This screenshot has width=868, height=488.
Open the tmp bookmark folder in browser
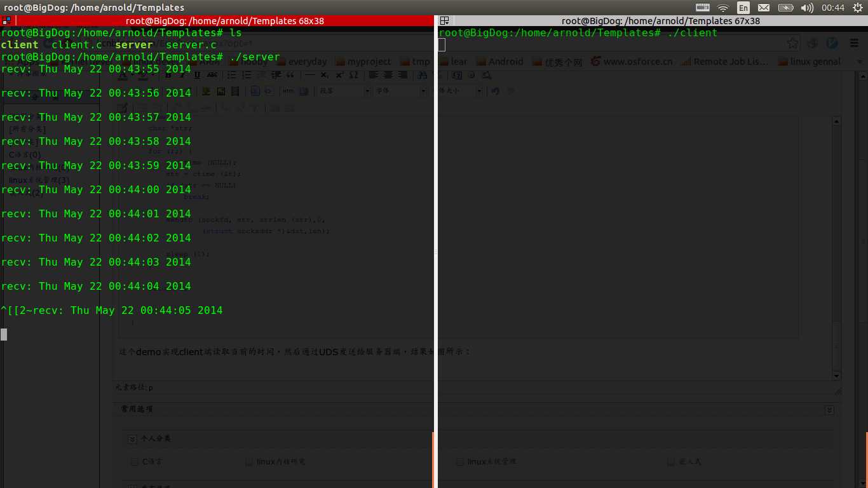(415, 62)
